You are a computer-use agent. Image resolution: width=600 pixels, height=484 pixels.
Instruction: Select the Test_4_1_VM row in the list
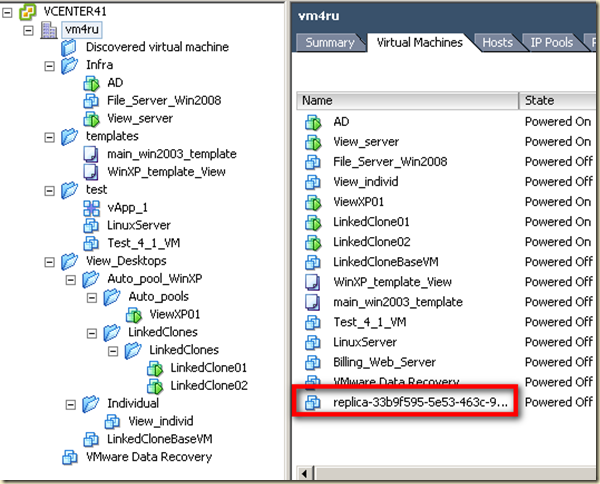click(446, 323)
